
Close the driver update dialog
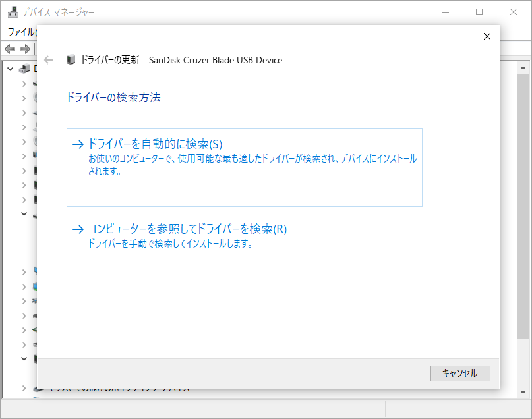(x=487, y=36)
